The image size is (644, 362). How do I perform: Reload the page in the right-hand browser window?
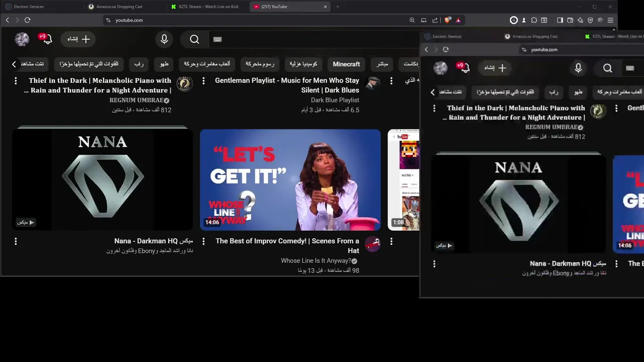click(446, 49)
